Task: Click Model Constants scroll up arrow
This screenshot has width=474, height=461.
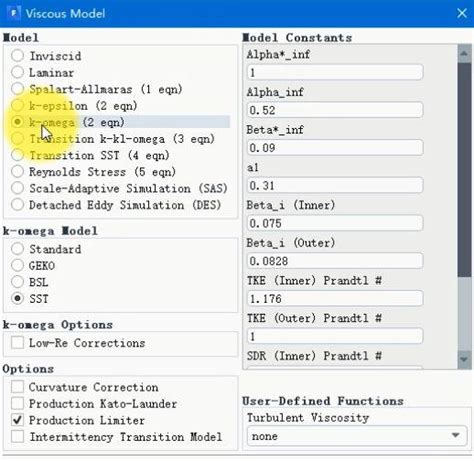Action: (464, 54)
